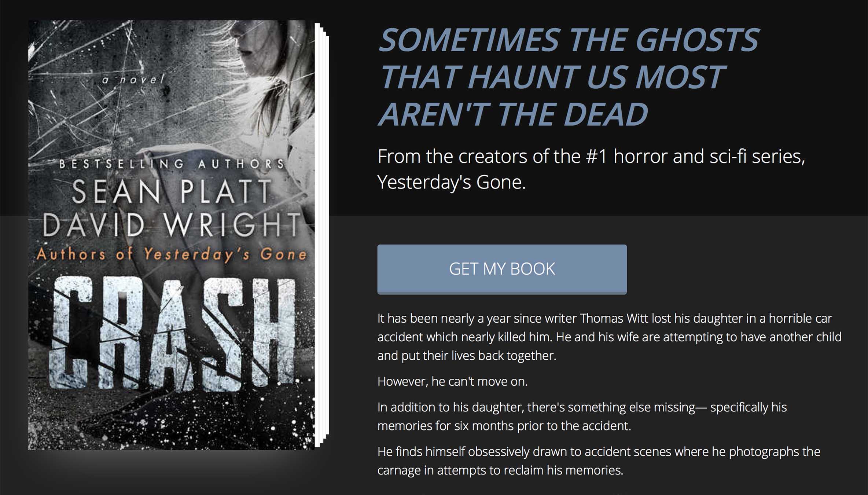Click the CRASH book cover image
Screen dimensions: 868x495
(x=172, y=235)
